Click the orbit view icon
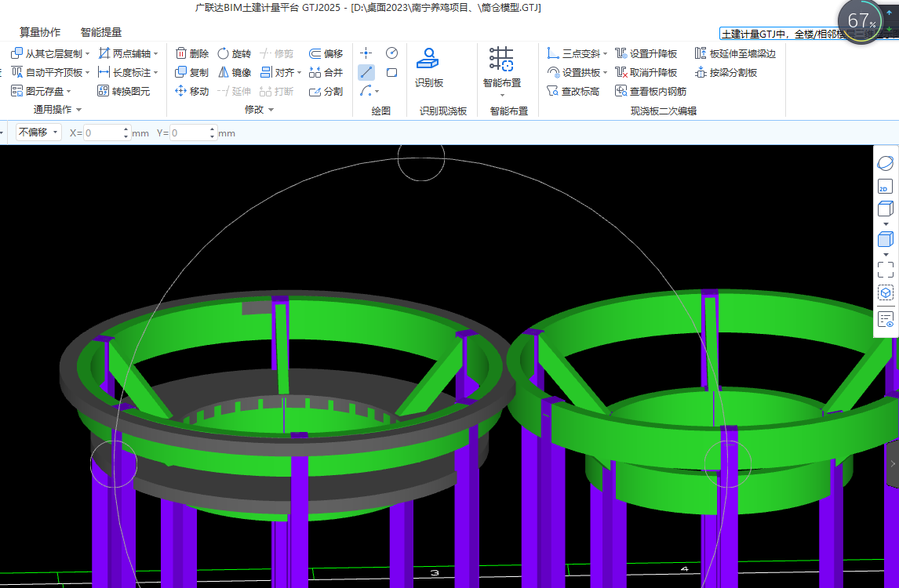 (x=885, y=163)
